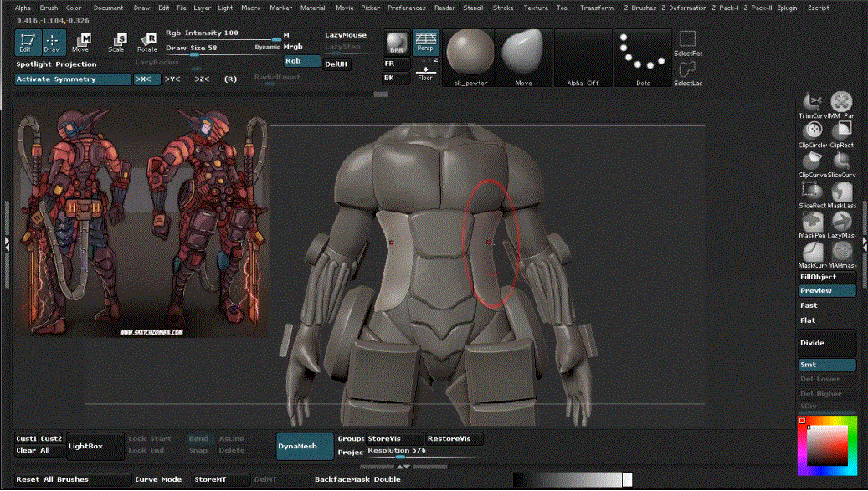The image size is (868, 491).
Task: Choose the SelectRect selection icon
Action: (687, 43)
